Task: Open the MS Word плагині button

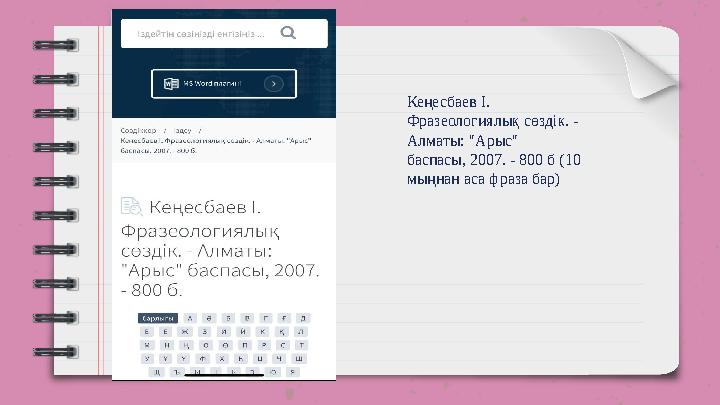Action: click(224, 84)
